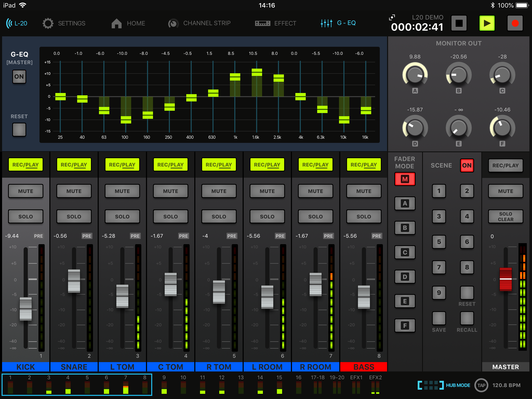Tap the Home house icon

click(116, 23)
